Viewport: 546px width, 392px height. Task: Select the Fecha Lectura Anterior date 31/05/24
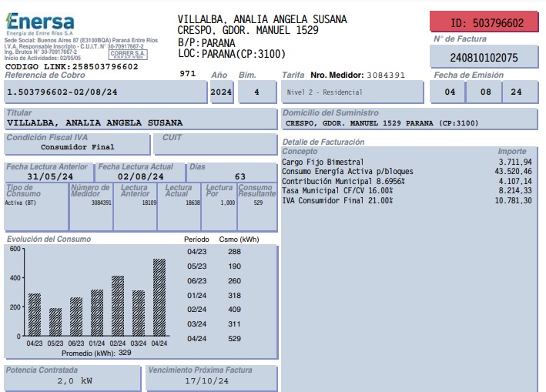49,176
